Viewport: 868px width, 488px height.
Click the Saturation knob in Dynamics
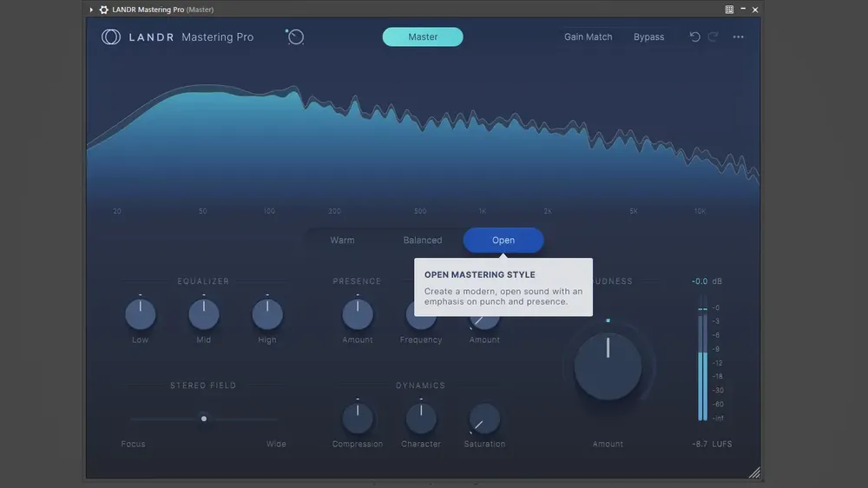(x=484, y=419)
